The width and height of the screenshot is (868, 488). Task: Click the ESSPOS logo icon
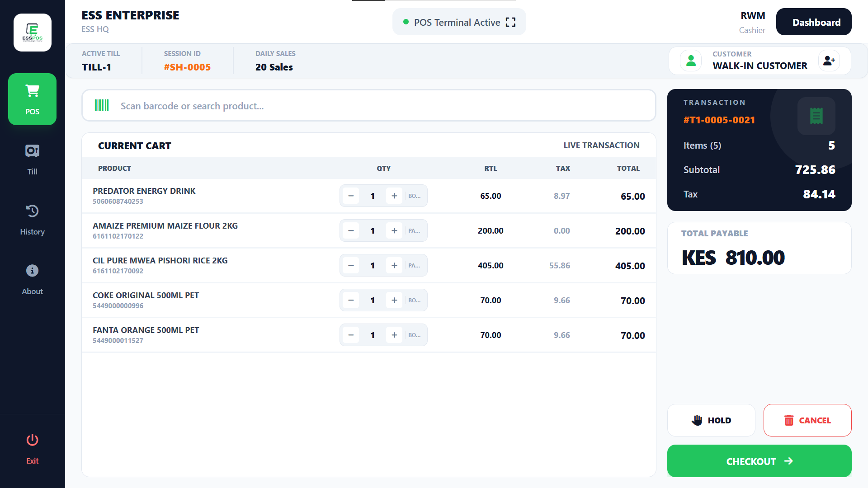(x=33, y=33)
